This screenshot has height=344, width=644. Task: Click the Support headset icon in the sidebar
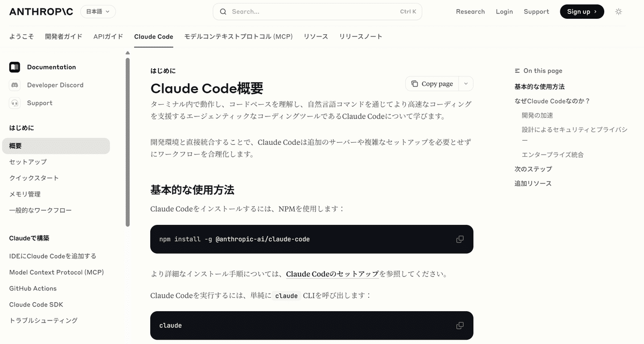tap(14, 103)
